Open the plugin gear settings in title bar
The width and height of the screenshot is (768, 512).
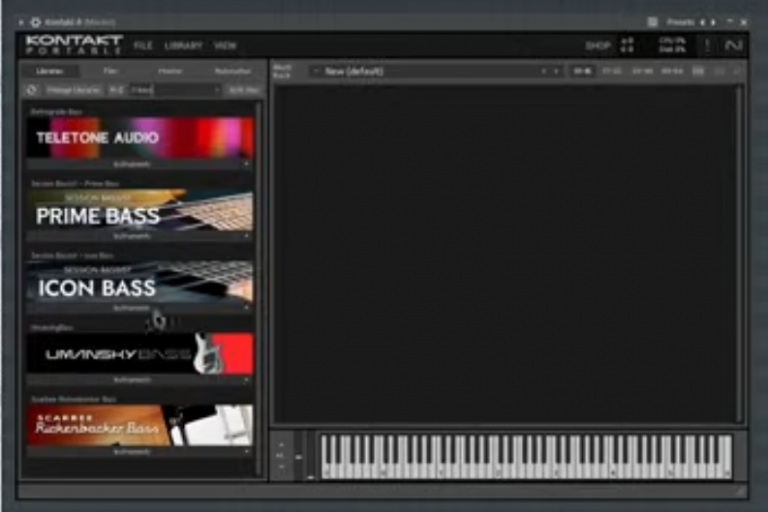tap(36, 22)
